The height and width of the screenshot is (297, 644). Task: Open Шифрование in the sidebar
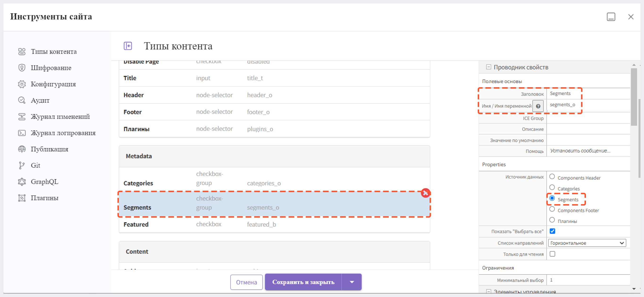click(x=51, y=68)
